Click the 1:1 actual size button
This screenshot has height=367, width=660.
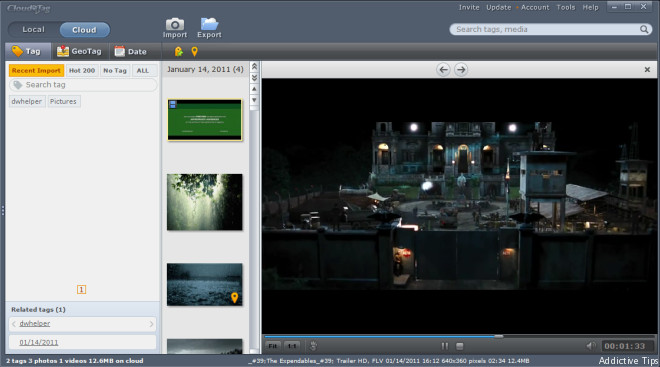[x=292, y=346]
